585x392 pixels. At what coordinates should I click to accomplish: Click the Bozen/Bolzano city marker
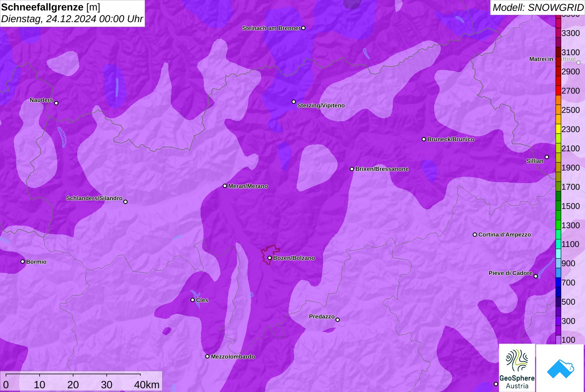tap(270, 258)
